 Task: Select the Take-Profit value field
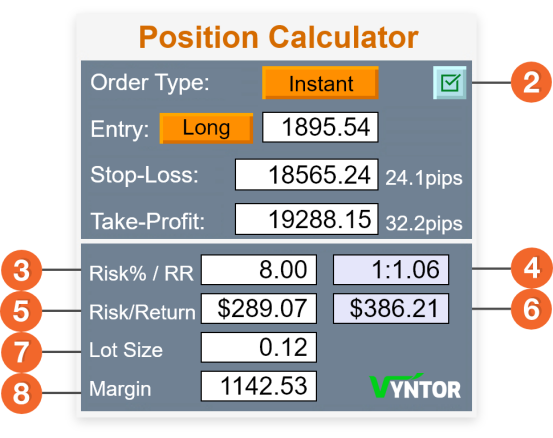pos(307,219)
